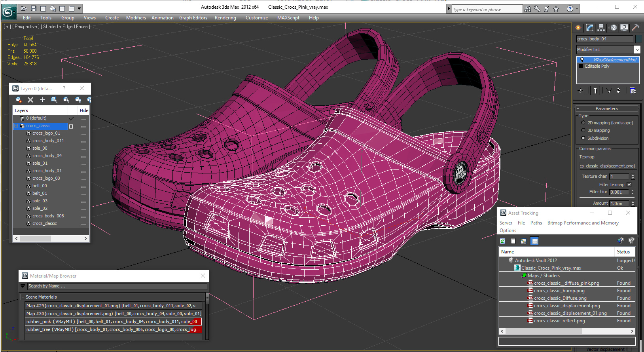Image resolution: width=644 pixels, height=352 pixels.
Task: Select 3D mapping radio button
Action: point(583,130)
